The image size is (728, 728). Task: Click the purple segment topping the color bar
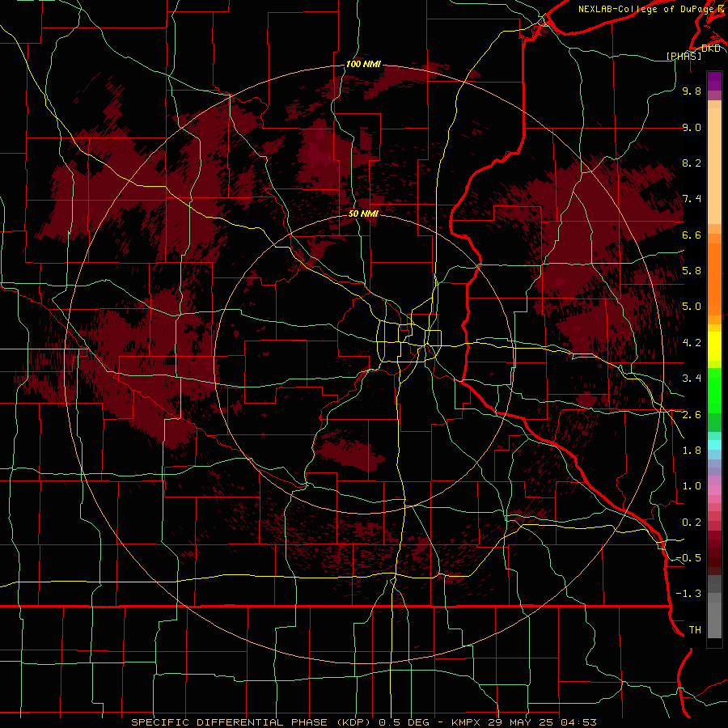(714, 81)
